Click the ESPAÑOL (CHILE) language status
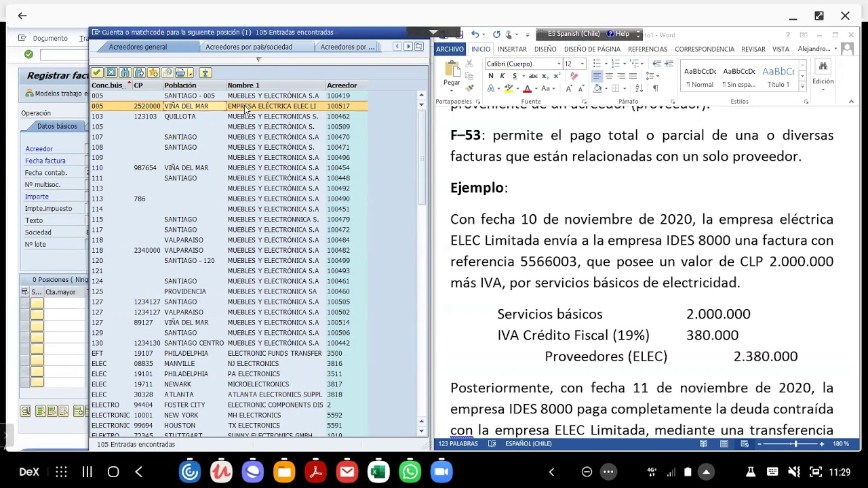Image resolution: width=868 pixels, height=488 pixels. 528,443
